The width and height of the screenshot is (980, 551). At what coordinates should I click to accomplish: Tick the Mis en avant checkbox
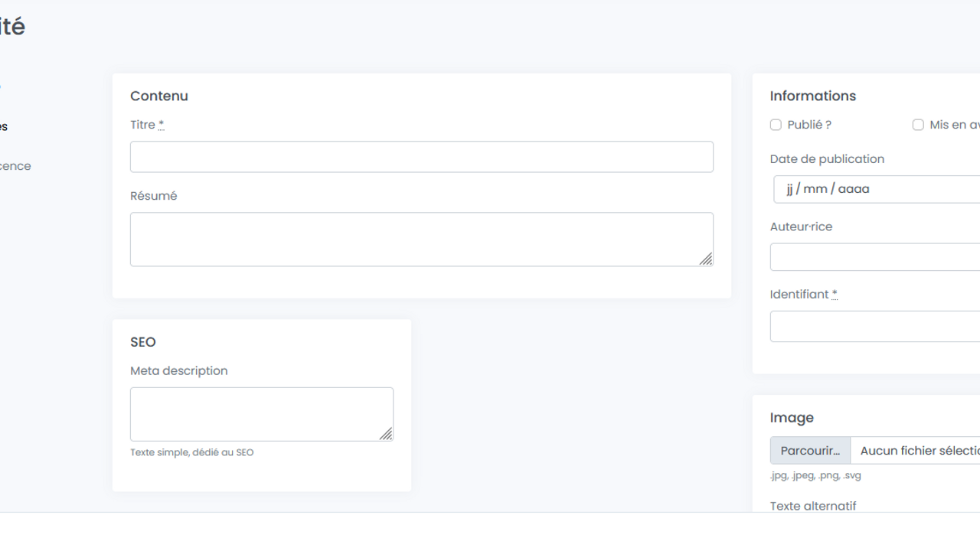tap(918, 125)
